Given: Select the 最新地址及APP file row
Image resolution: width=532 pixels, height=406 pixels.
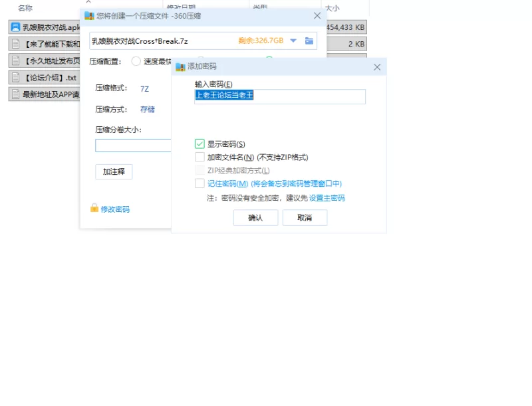Looking at the screenshot, I should (45, 94).
